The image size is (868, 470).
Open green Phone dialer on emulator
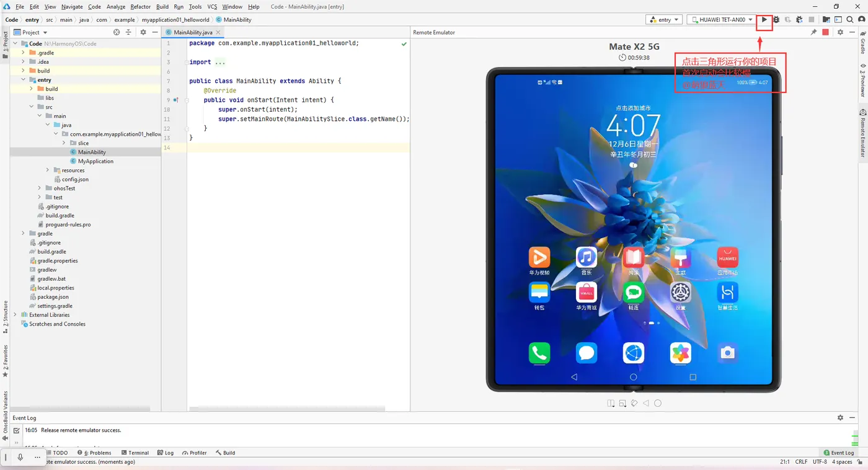(539, 353)
